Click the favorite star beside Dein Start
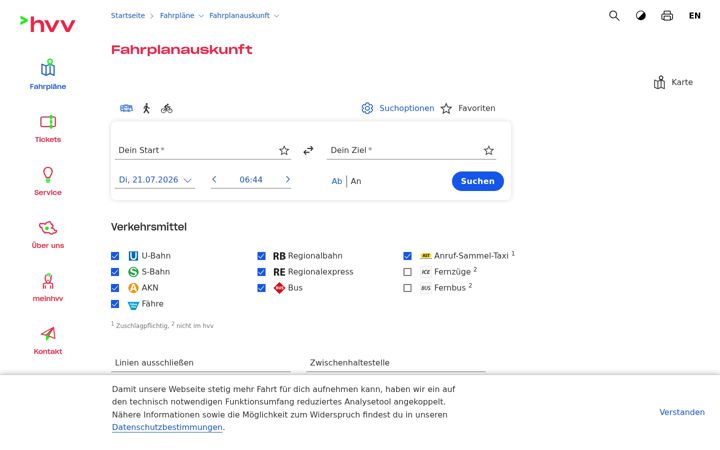Screen dimensions: 720x450 284,150
